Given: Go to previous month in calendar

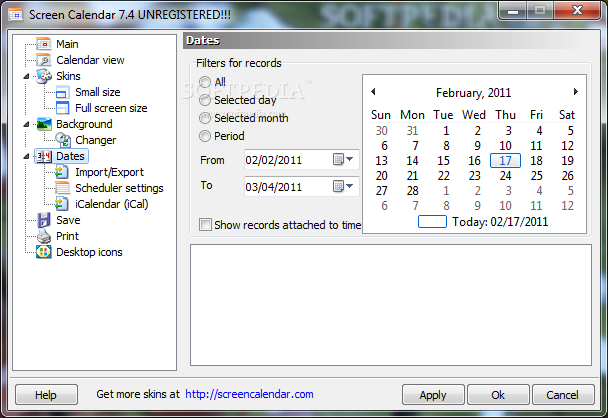Looking at the screenshot, I should (x=373, y=92).
